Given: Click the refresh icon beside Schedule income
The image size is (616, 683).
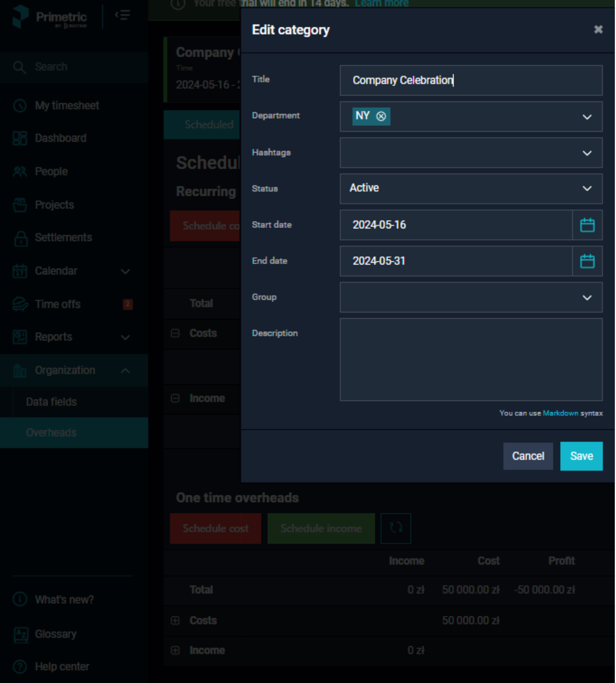Looking at the screenshot, I should (x=396, y=528).
